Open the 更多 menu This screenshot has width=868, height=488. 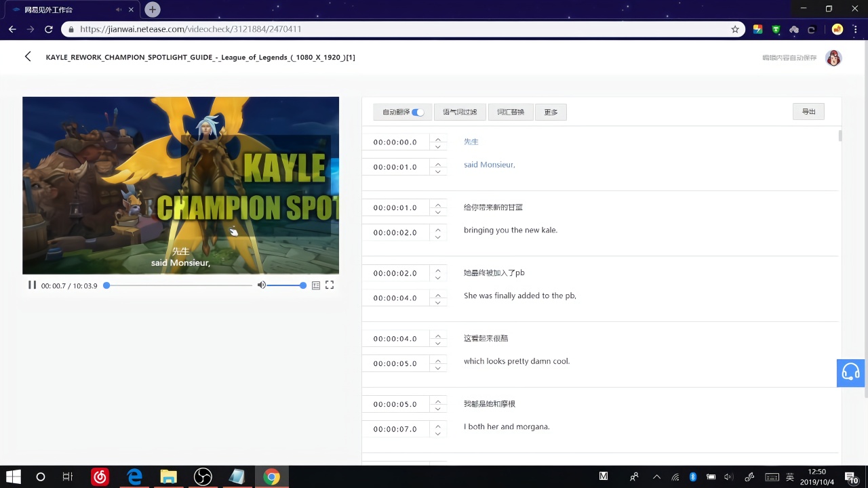(551, 112)
